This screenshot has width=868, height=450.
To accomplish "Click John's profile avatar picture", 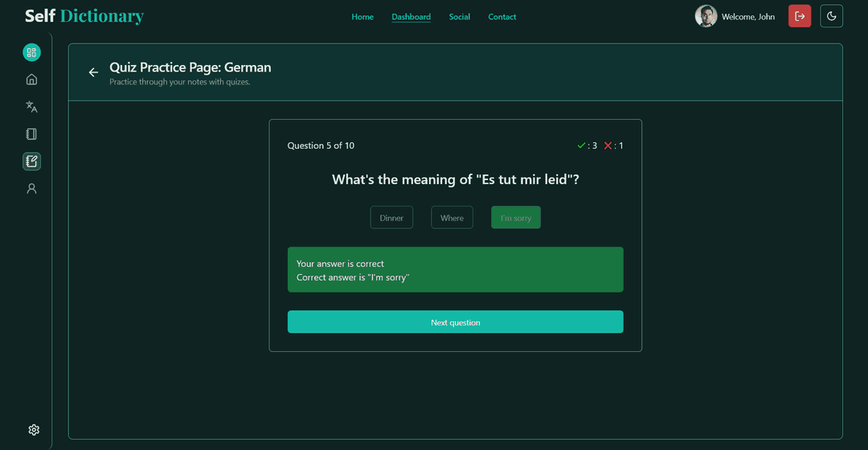I will click(x=706, y=16).
